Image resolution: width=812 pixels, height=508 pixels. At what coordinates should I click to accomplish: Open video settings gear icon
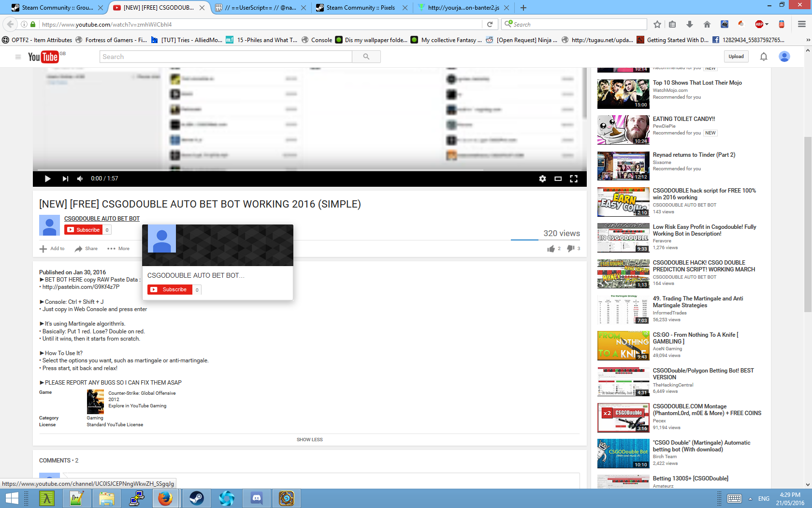(x=542, y=179)
